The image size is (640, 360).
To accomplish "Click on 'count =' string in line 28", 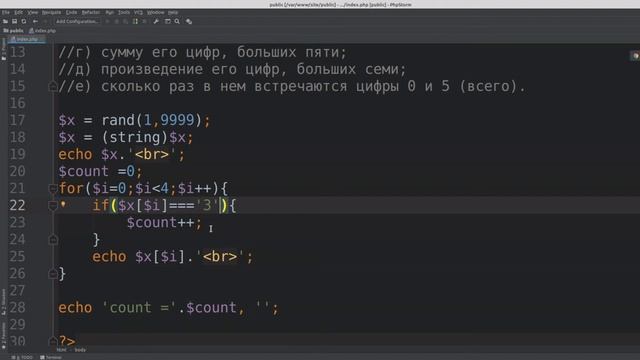I will tap(139, 308).
